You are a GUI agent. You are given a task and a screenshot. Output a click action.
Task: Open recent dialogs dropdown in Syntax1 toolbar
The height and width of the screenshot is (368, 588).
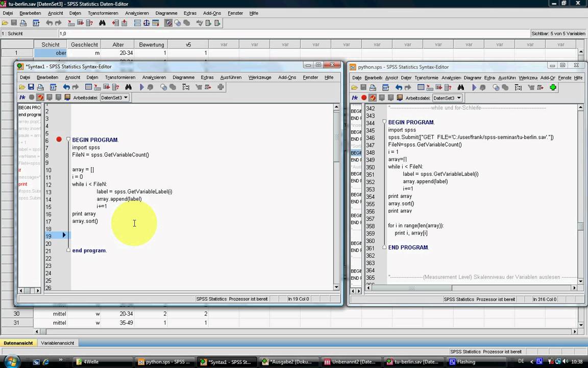[53, 87]
